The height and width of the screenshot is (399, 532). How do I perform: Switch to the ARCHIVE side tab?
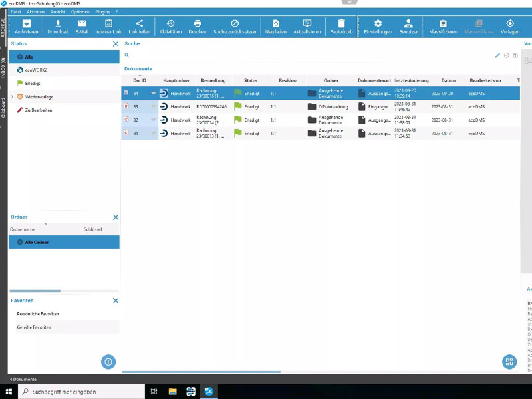[x=3, y=28]
